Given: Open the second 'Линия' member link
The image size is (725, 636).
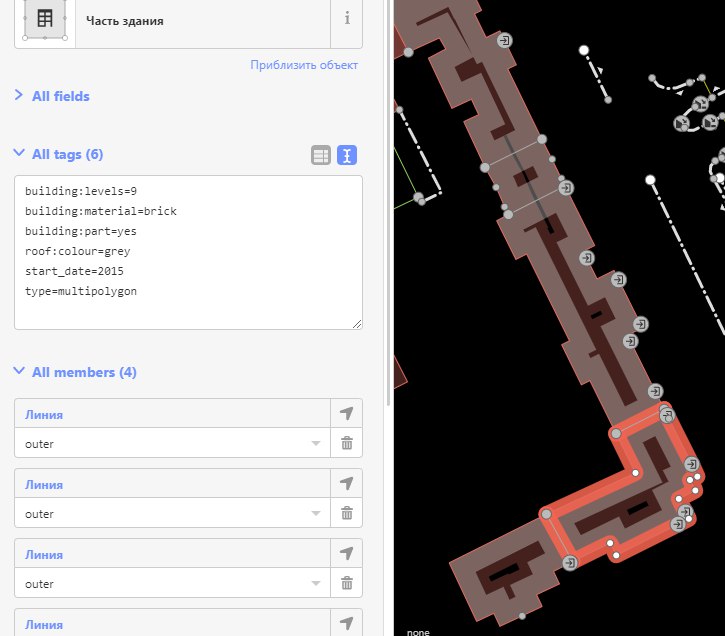Looking at the screenshot, I should pyautogui.click(x=44, y=485).
